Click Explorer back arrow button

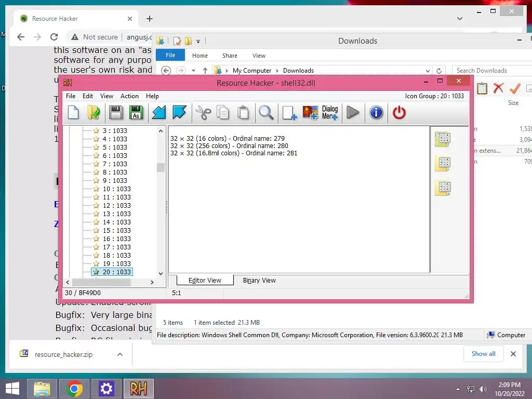click(x=166, y=71)
